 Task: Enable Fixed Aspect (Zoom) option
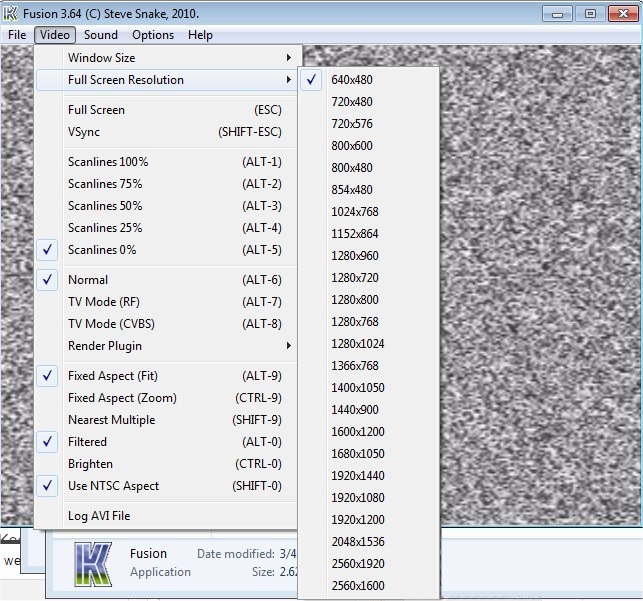tap(122, 398)
